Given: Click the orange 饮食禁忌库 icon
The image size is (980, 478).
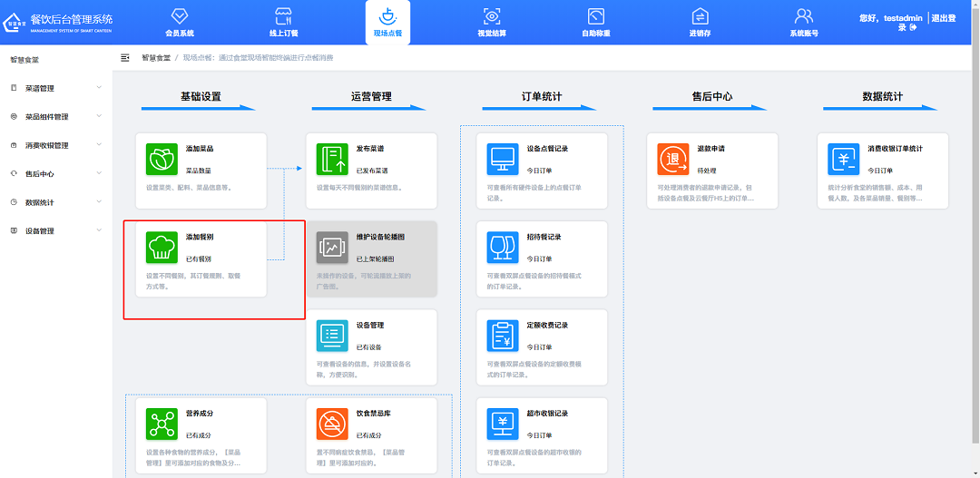Looking at the screenshot, I should pyautogui.click(x=332, y=424).
